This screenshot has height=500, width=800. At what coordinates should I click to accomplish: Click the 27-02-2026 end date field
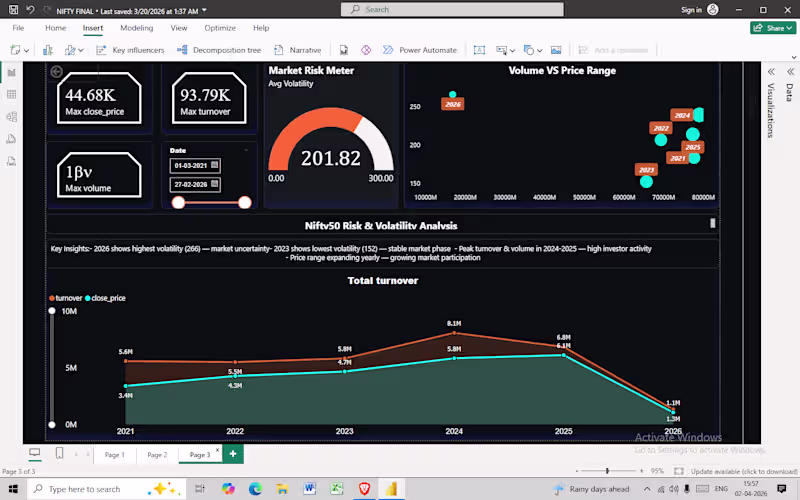[195, 184]
